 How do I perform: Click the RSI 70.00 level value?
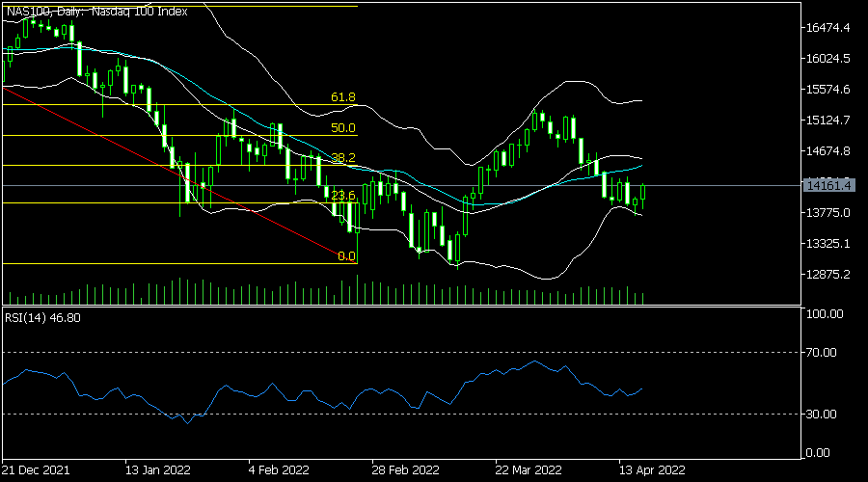pos(821,353)
